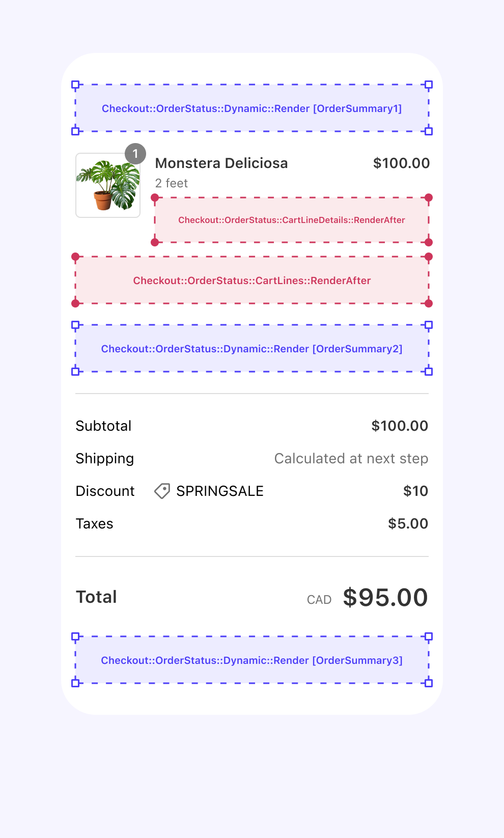Click the discount tag icon beside SPRINGSALE

pos(162,491)
